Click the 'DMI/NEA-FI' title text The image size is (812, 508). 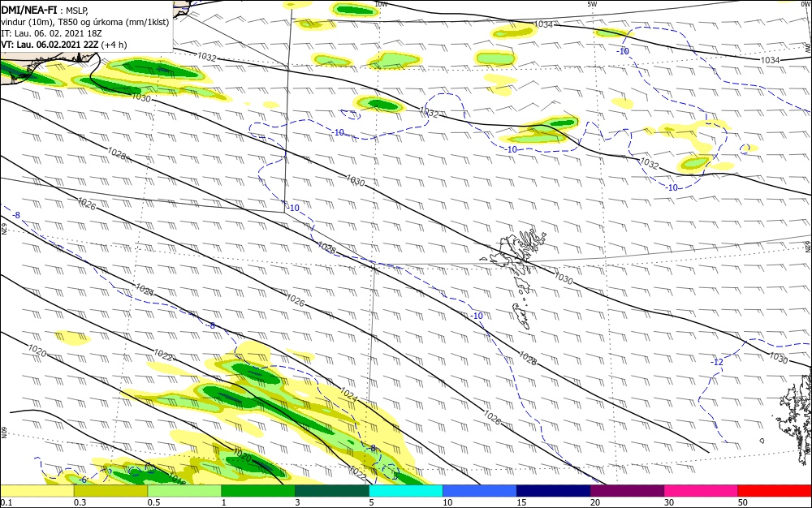[29, 11]
